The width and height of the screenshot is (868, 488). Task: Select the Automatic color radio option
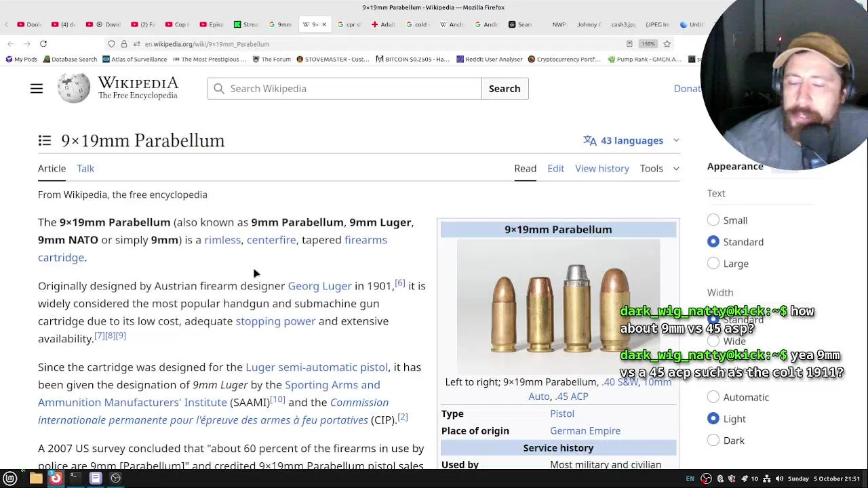[713, 396]
